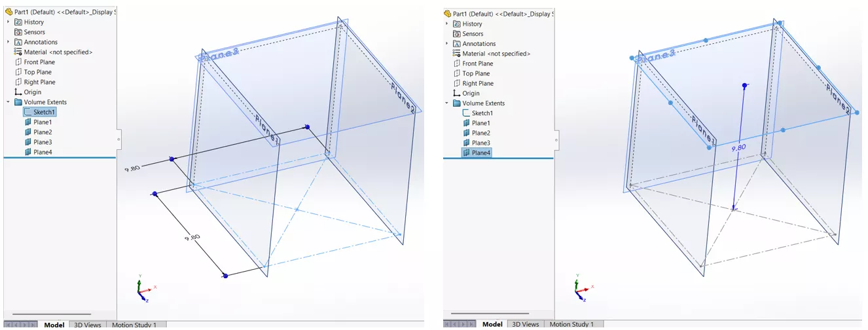Screen dimensions: 868x330
Task: Select Front Plane icon in left screenshot
Action: click(x=18, y=62)
